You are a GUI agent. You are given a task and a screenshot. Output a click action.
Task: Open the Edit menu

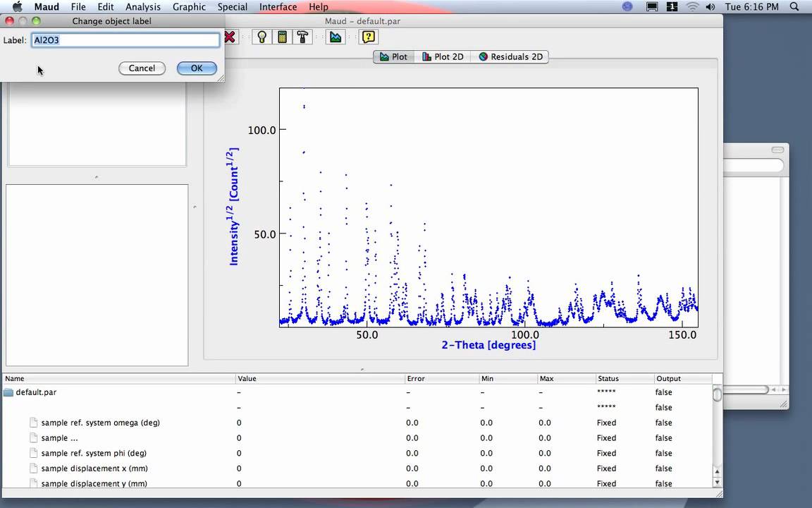[x=106, y=7]
